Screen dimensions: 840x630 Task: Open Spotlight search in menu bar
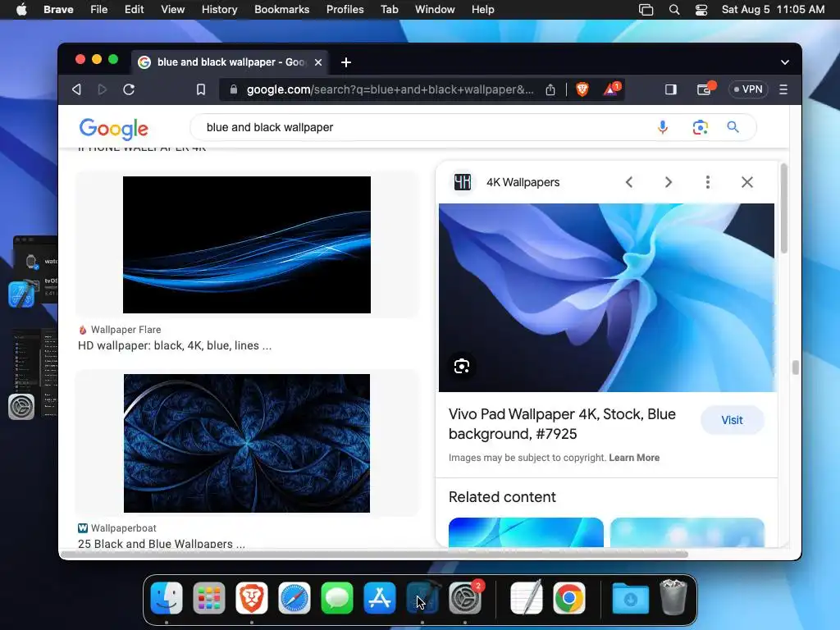674,10
